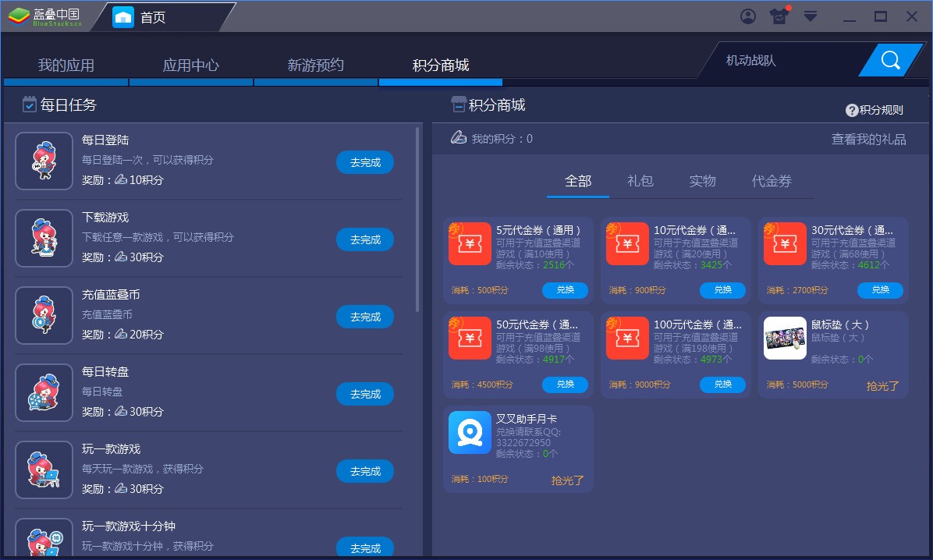Click the 玩一款游戏 task mascot icon

point(44,470)
